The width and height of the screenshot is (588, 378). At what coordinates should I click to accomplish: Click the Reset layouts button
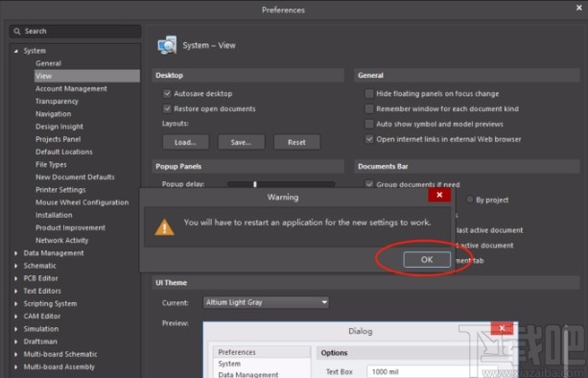click(x=297, y=143)
